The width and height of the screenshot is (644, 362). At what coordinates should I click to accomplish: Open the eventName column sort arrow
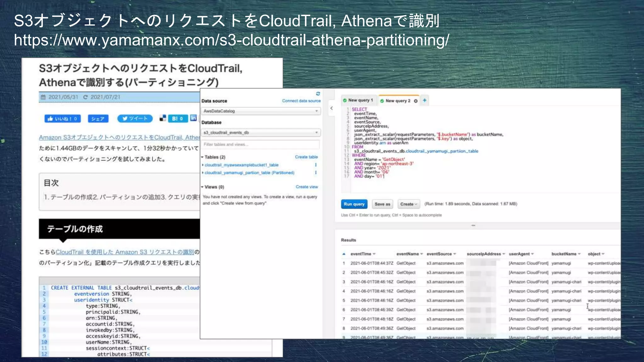[421, 254]
